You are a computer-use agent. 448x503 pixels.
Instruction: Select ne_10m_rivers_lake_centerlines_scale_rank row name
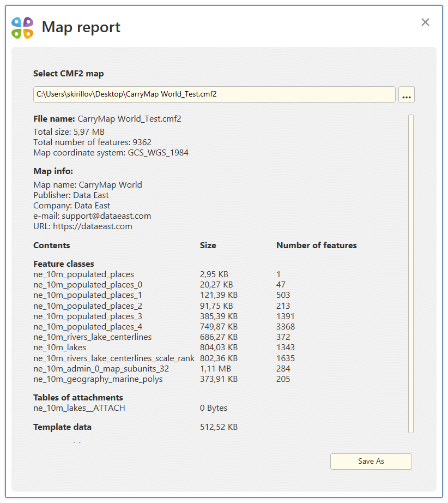click(114, 358)
